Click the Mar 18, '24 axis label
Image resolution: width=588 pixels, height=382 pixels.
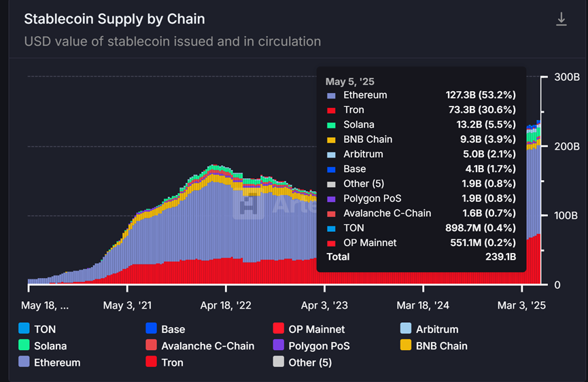(424, 306)
